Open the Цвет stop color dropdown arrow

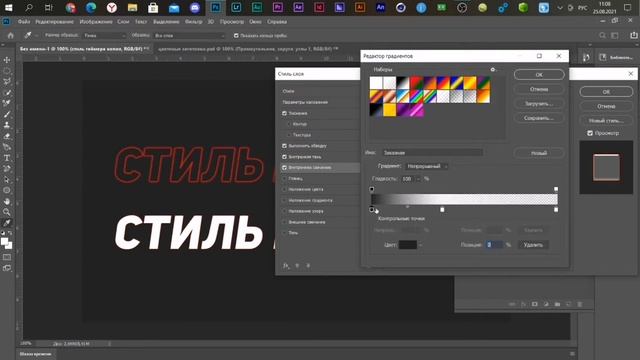(420, 245)
